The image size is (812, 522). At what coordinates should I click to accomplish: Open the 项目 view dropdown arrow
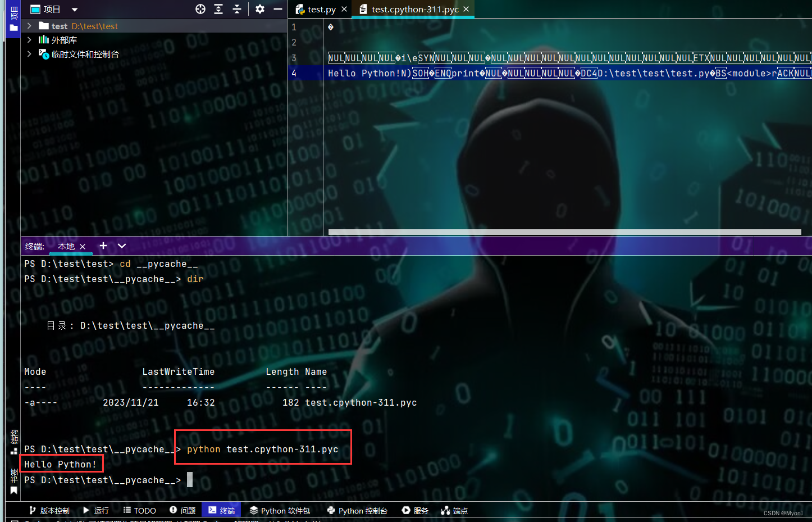pos(75,9)
